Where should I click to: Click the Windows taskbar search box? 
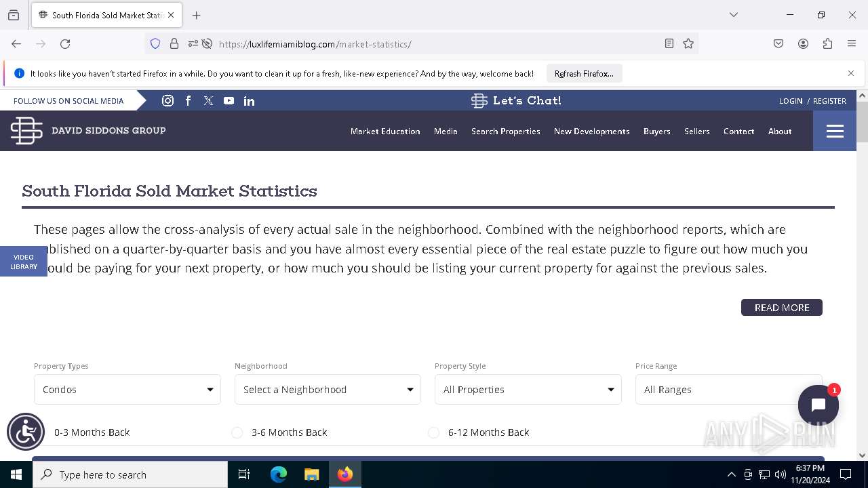pos(130,474)
